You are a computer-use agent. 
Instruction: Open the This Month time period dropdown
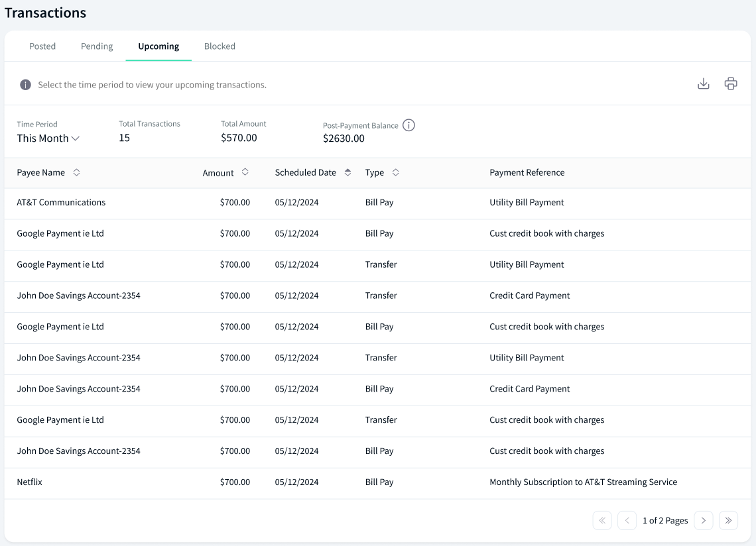48,138
